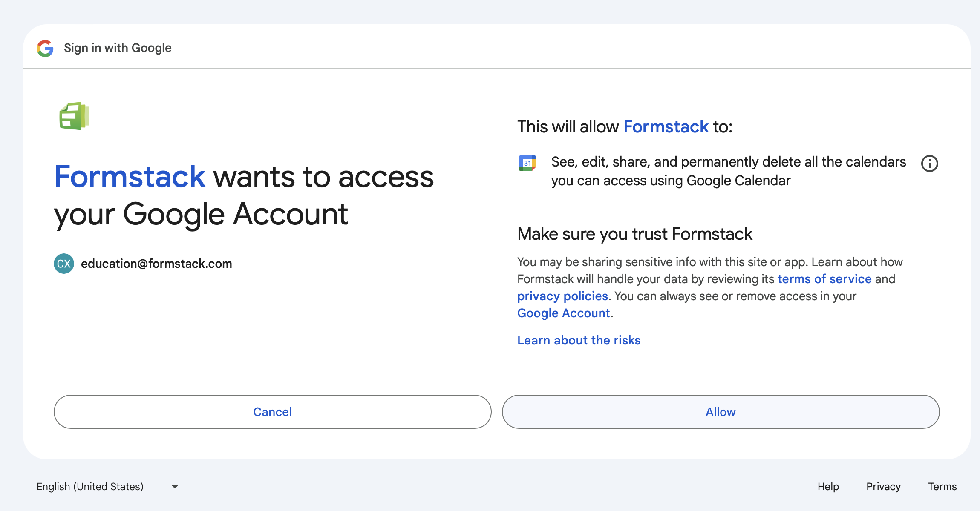Click the Google Calendar icon

click(527, 163)
